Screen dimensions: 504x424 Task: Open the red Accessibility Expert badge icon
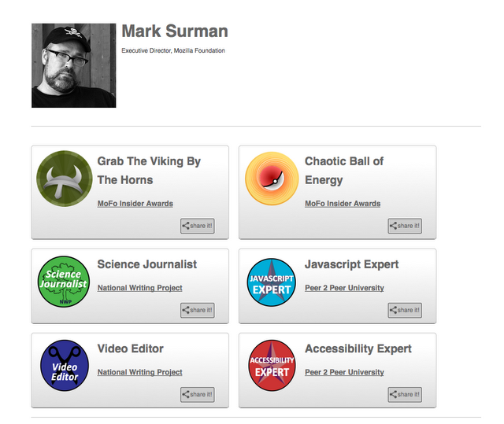[272, 365]
